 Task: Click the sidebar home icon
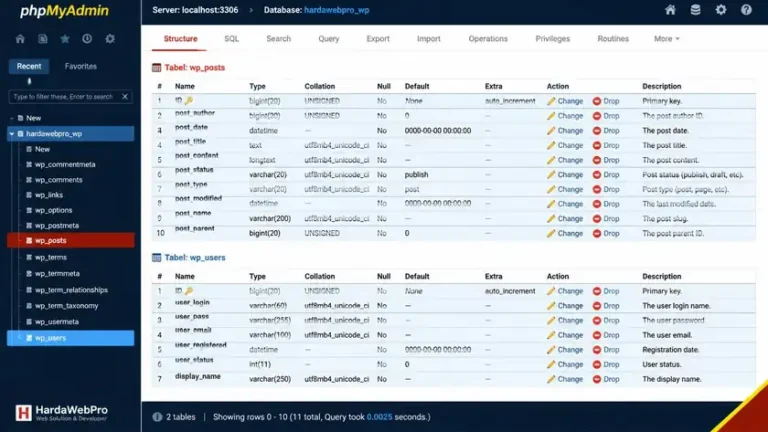click(x=20, y=39)
